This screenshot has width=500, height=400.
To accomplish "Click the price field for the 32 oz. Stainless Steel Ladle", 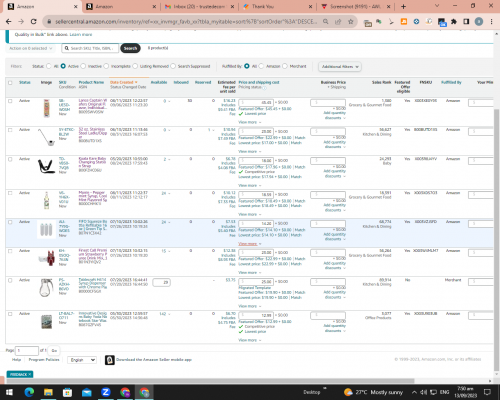I will [256, 131].
